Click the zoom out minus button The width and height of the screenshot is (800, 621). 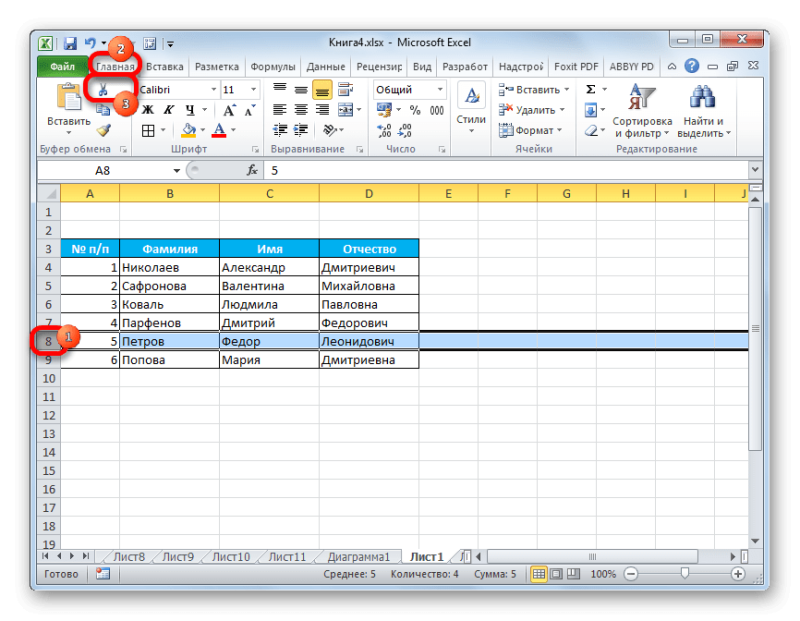(x=631, y=574)
